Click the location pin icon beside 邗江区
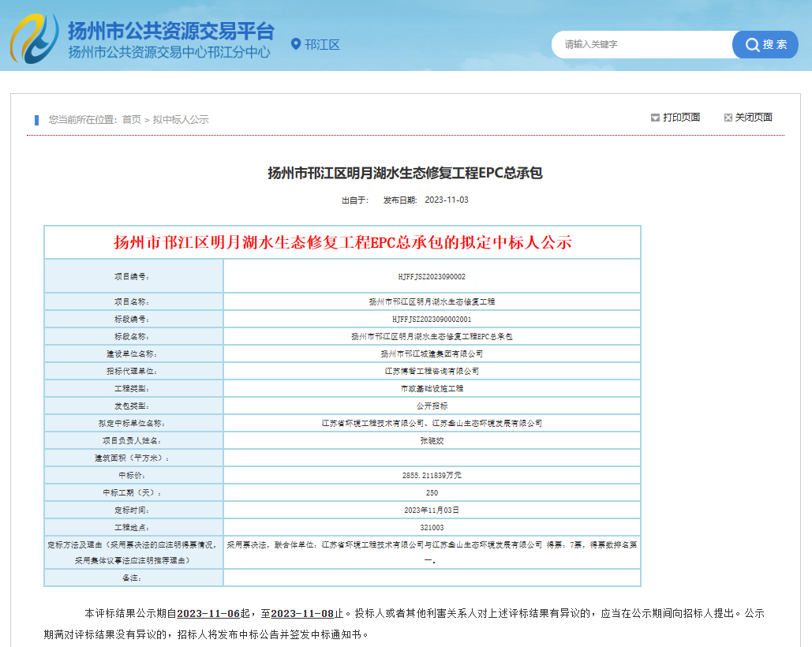This screenshot has width=812, height=647. point(296,44)
